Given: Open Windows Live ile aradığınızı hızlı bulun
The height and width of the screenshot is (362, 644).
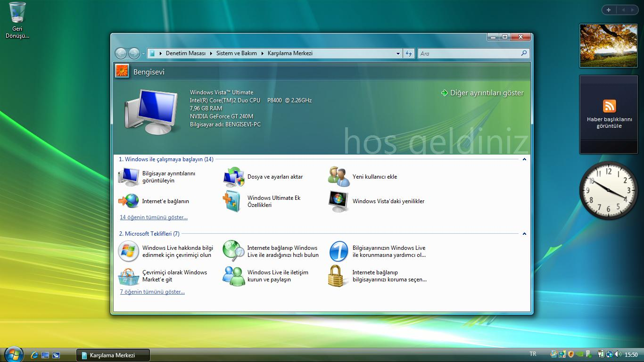Looking at the screenshot, I should click(271, 251).
